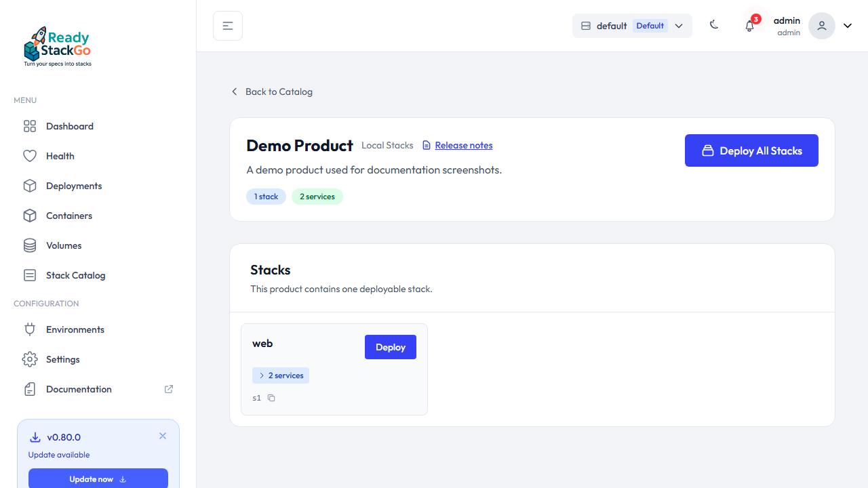Click the web stack name
The image size is (868, 488).
[x=262, y=344]
